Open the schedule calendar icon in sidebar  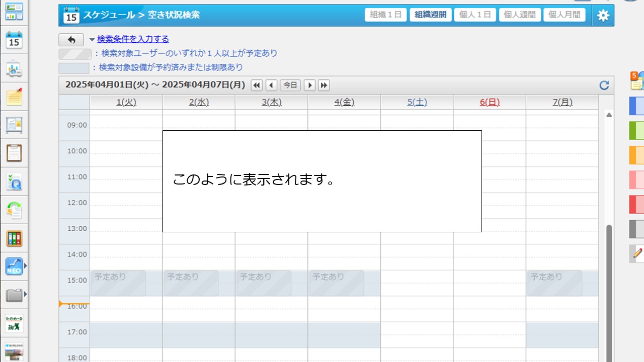(x=14, y=40)
